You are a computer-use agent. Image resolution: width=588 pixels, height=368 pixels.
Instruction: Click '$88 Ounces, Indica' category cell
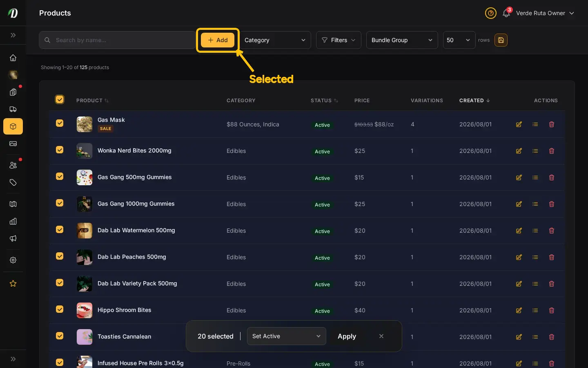[253, 124]
